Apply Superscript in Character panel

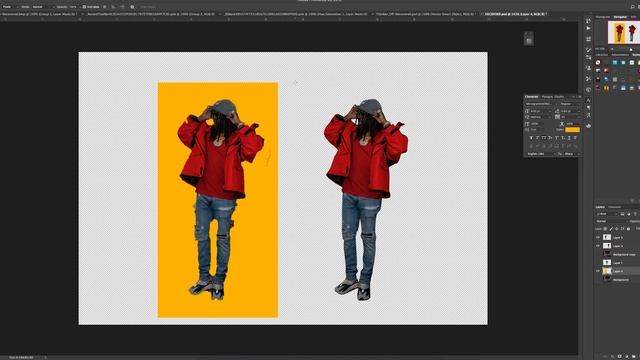tap(556, 138)
